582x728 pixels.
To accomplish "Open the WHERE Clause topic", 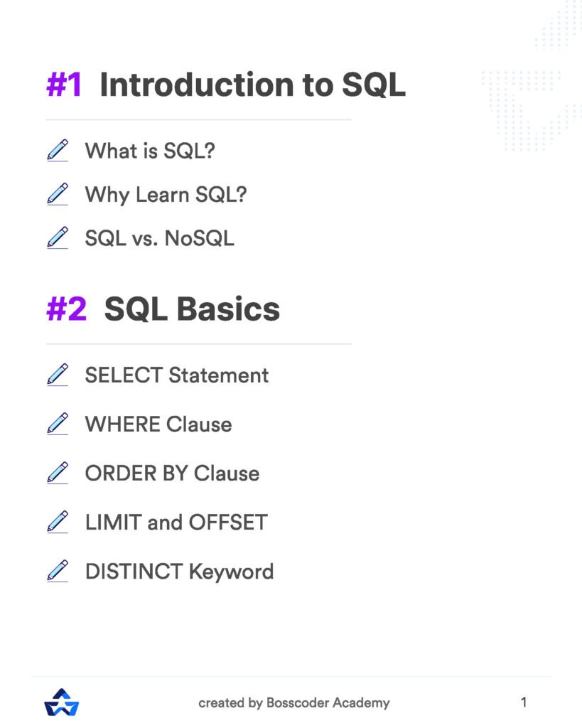I will pos(158,424).
